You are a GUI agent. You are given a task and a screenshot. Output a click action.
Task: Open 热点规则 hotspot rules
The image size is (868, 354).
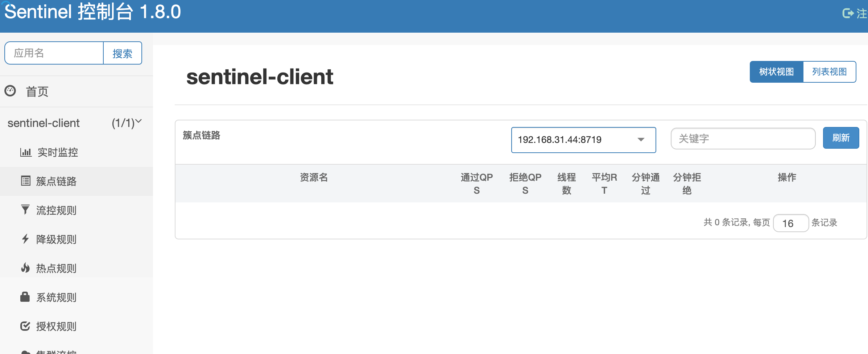coord(56,268)
